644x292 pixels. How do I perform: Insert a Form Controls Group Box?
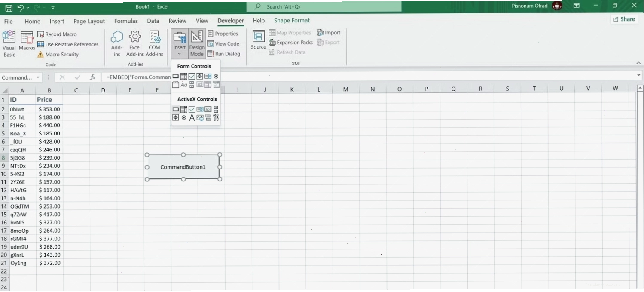pos(176,85)
